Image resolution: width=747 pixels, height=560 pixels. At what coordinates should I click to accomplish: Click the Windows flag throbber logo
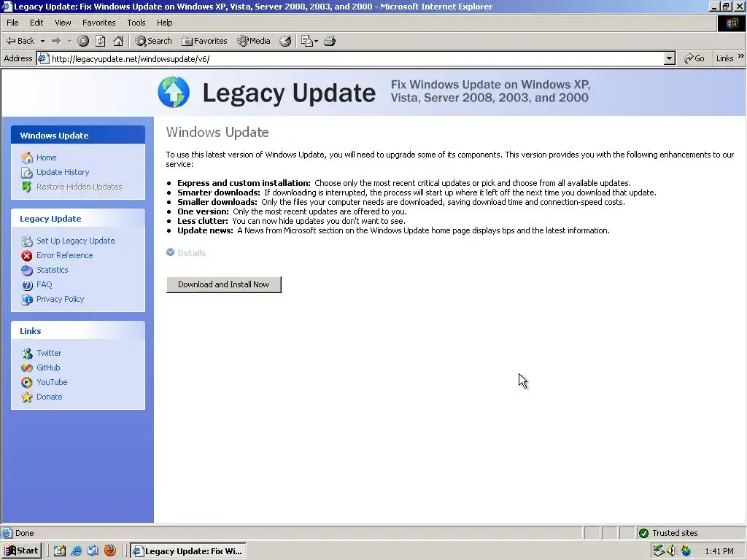click(x=731, y=23)
